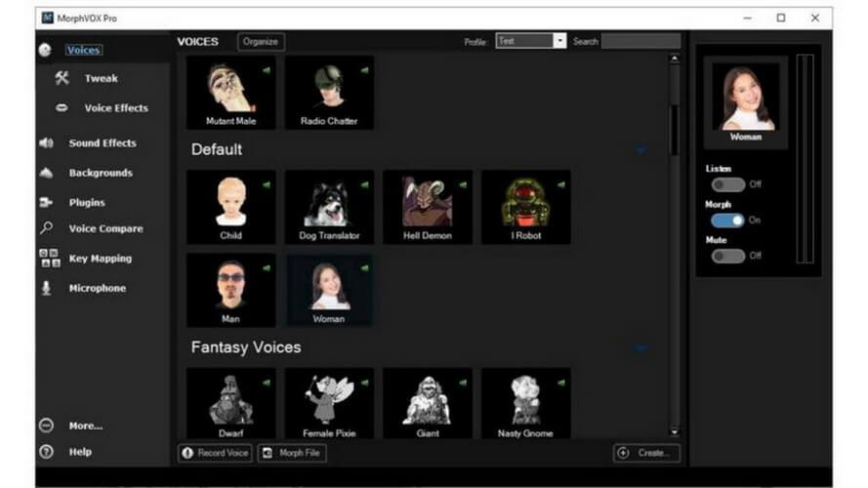Go to Sound Effects section
This screenshot has width=868, height=488.
[103, 143]
